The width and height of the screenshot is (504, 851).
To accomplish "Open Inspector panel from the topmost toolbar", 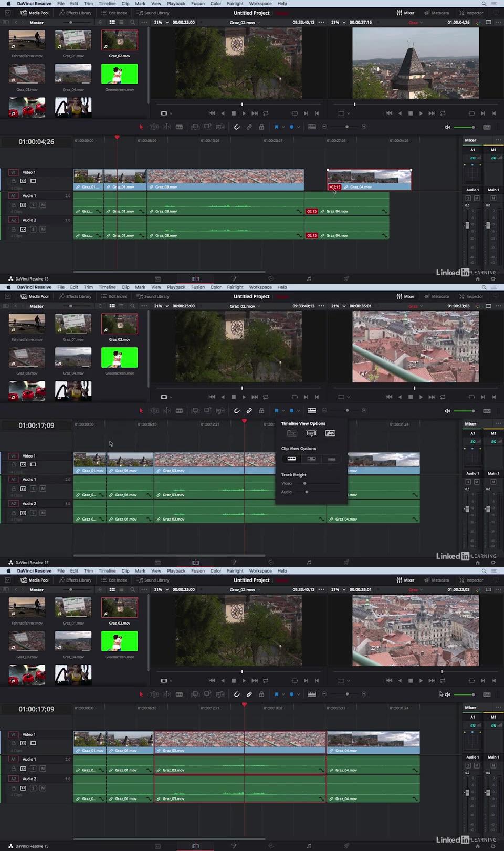I will 471,13.
